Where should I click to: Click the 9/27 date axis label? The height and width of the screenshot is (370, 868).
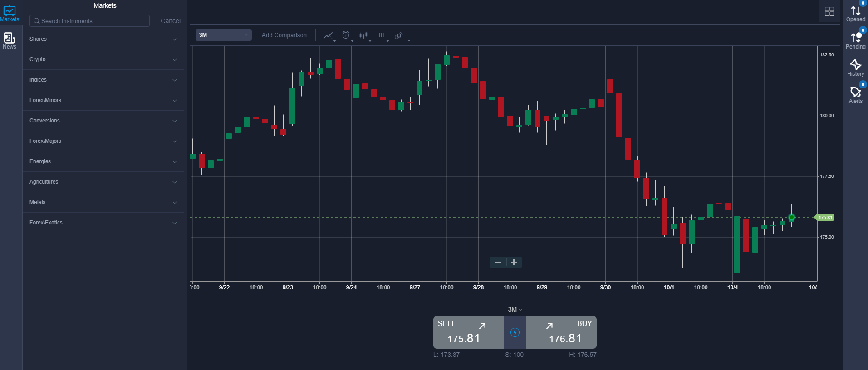pos(415,287)
